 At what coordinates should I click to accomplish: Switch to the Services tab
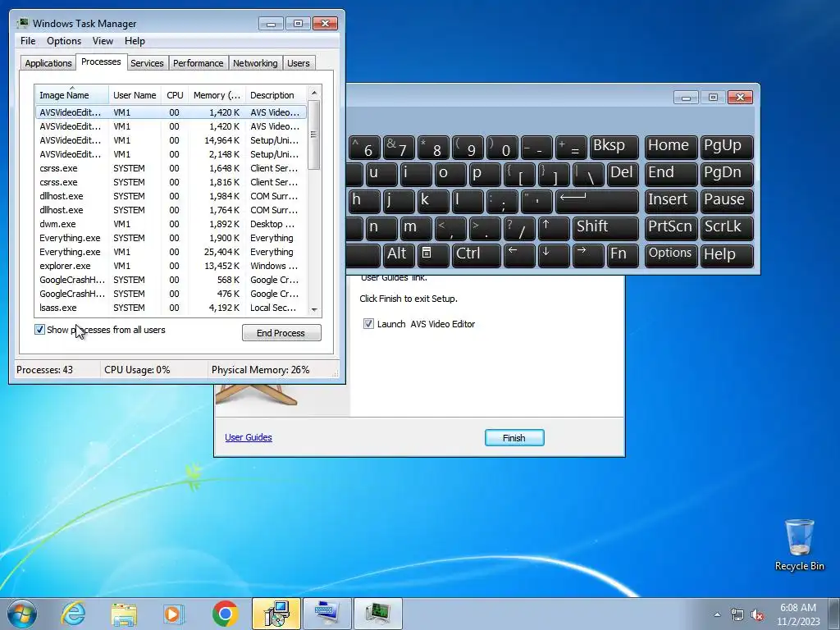tap(147, 63)
